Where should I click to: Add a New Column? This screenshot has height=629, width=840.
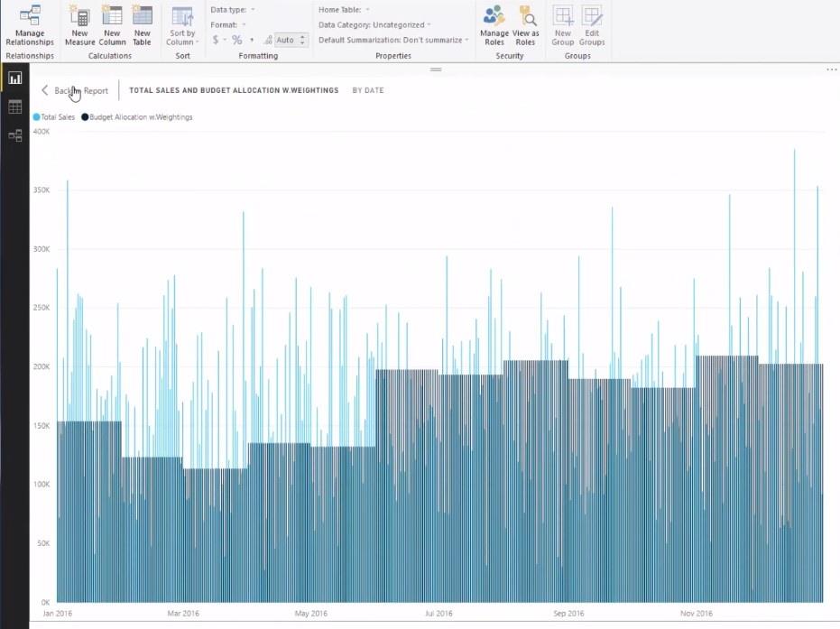pos(112,25)
